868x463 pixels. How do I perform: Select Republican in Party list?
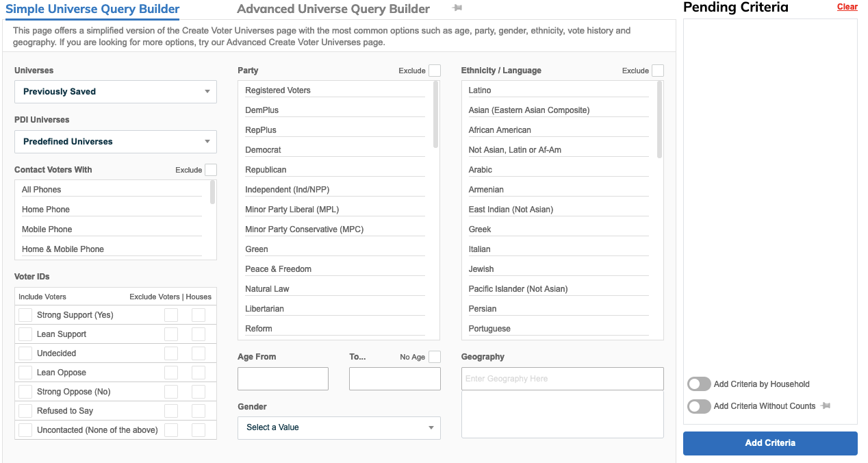335,170
